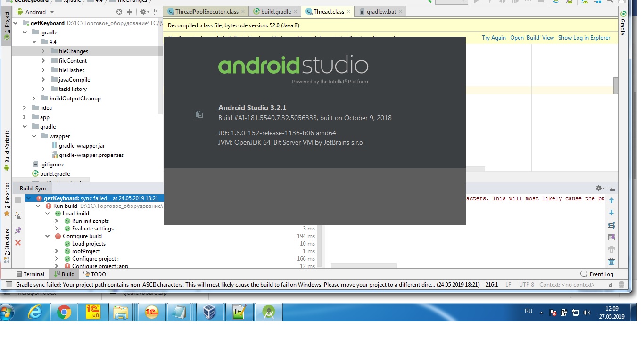Collapse the getKeyboard project root node
Image resolution: width=644 pixels, height=362 pixels.
(15, 23)
